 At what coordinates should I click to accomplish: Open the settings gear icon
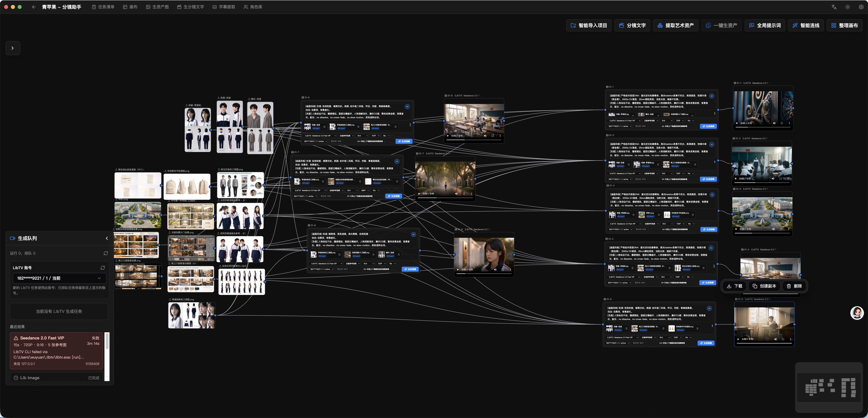click(x=861, y=7)
